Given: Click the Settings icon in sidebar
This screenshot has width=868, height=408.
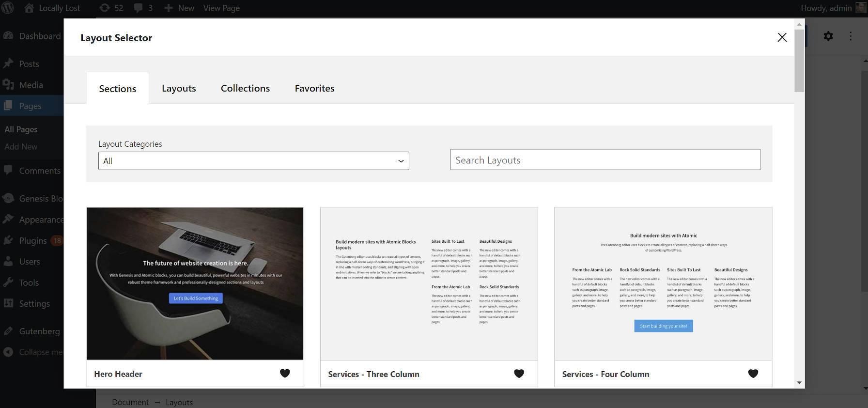Looking at the screenshot, I should [x=8, y=303].
